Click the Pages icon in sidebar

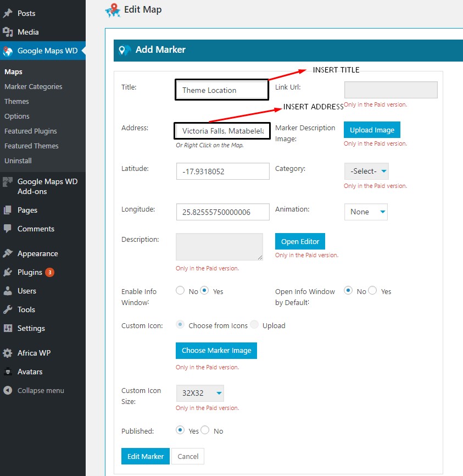pos(8,210)
